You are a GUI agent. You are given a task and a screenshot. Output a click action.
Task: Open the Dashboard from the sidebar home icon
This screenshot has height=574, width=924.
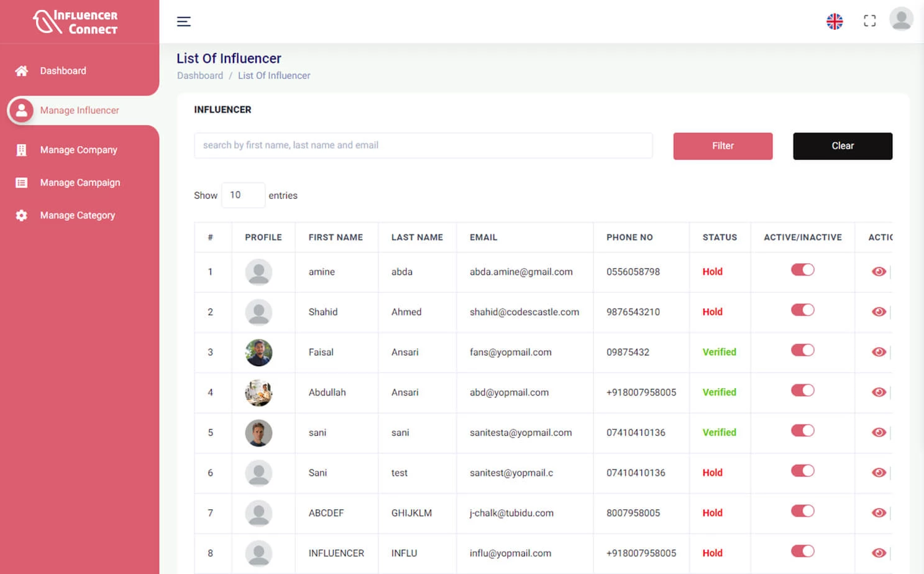(21, 71)
